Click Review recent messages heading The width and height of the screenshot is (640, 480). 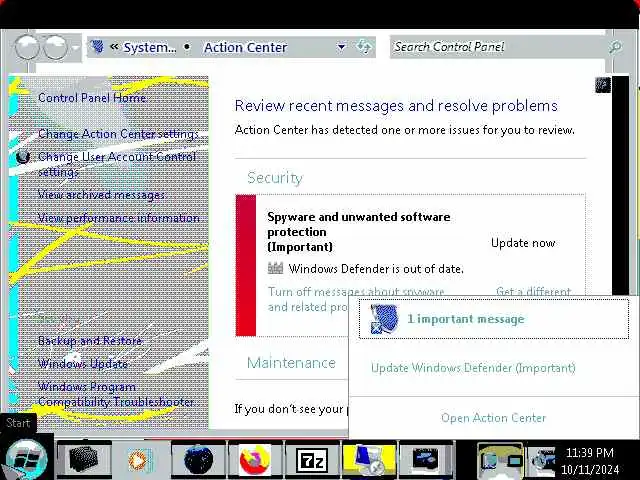pyautogui.click(x=396, y=106)
